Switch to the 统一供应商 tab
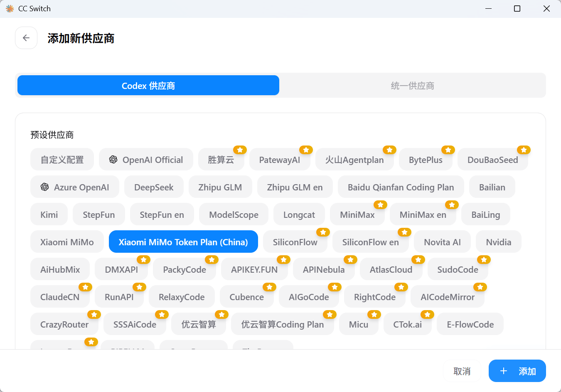Screen dimensions: 561x392 (x=412, y=85)
